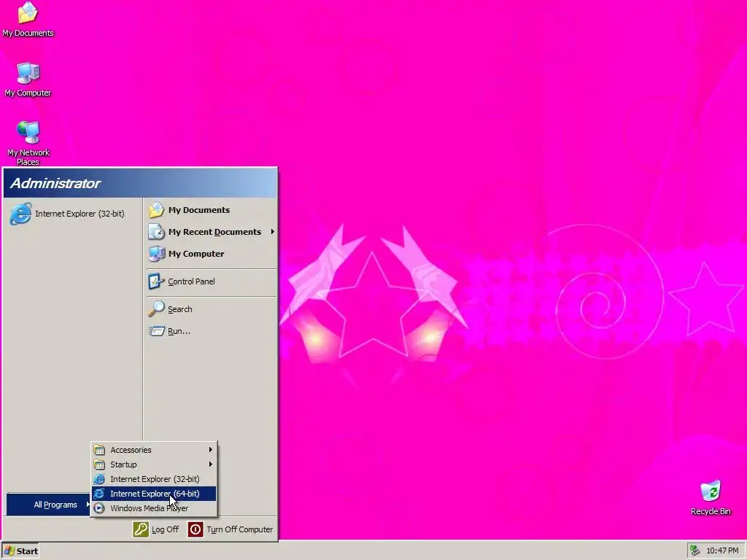Launch Internet Explorer (32-bit) label in submenu
This screenshot has width=747, height=560.
tap(155, 479)
